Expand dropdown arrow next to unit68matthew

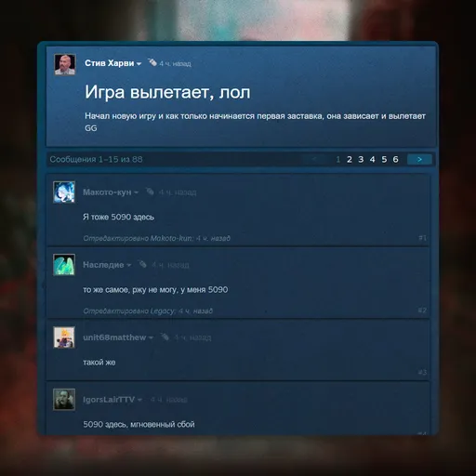click(151, 337)
